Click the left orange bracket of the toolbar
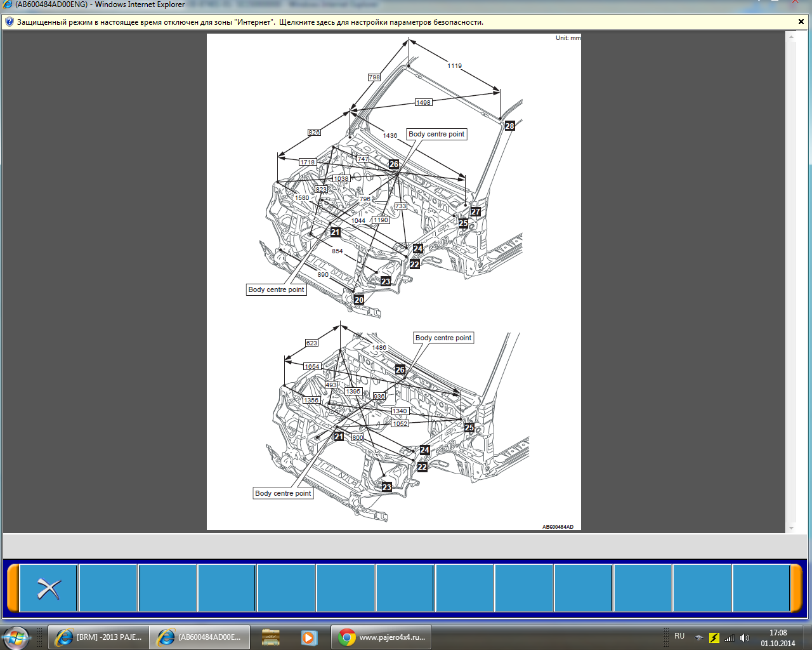The image size is (812, 650). coord(12,588)
